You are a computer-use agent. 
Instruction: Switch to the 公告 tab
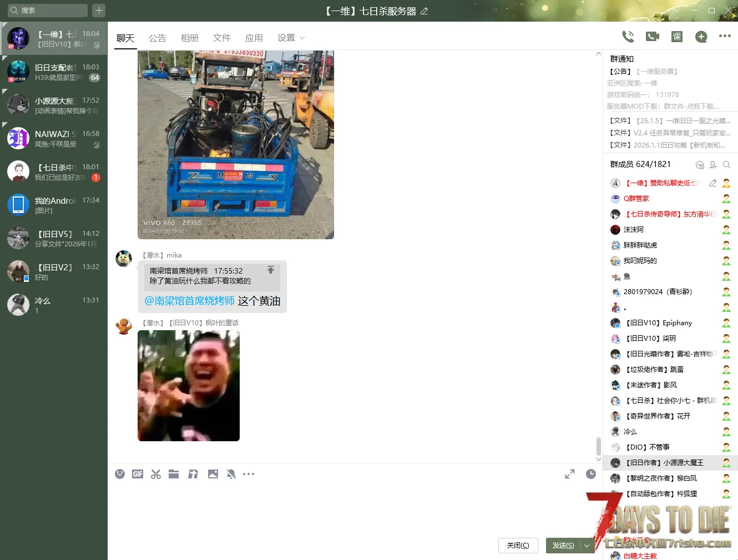point(158,38)
